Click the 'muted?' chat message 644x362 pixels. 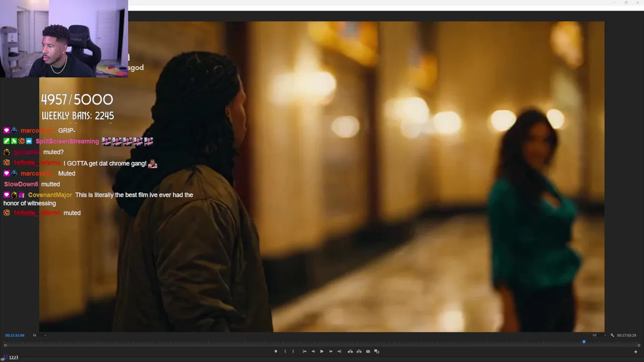point(53,152)
